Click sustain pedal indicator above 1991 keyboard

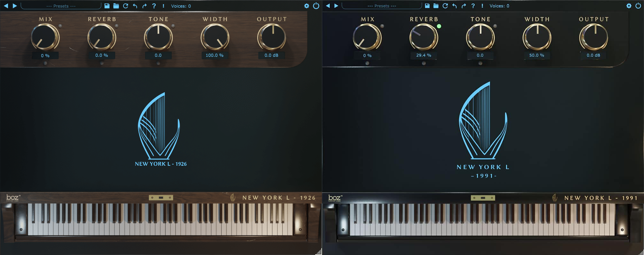(x=483, y=198)
